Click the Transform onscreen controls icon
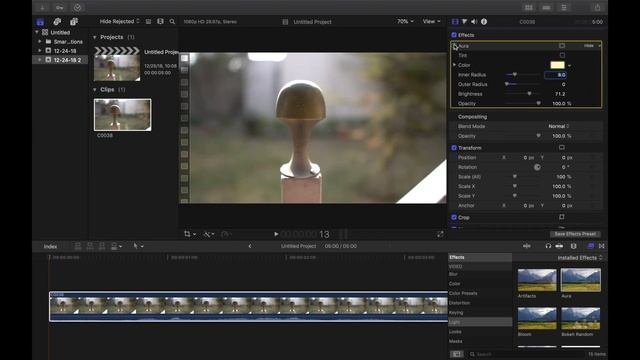Screen dimensions: 640x360 pyautogui.click(x=562, y=147)
